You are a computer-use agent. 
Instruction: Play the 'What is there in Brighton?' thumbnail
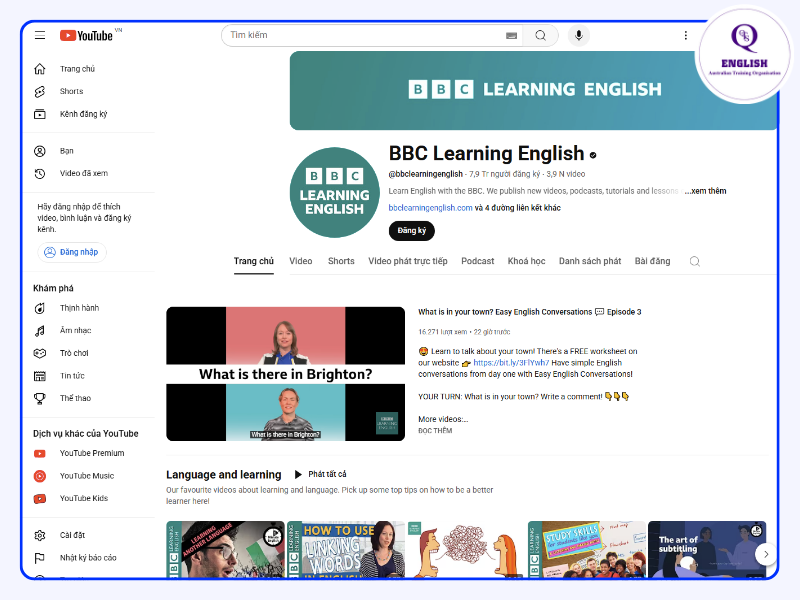285,374
